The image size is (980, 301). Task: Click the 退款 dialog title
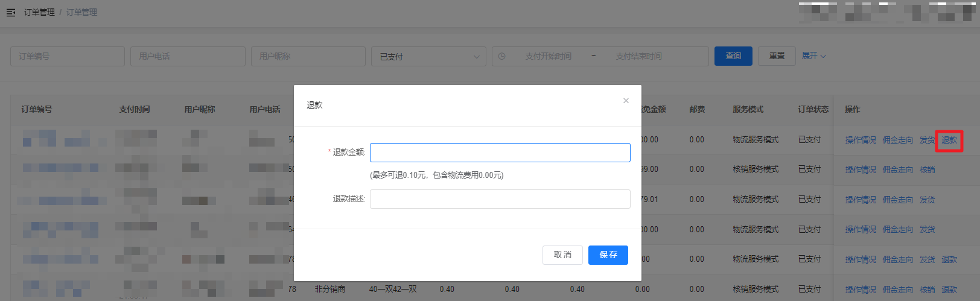tap(314, 105)
